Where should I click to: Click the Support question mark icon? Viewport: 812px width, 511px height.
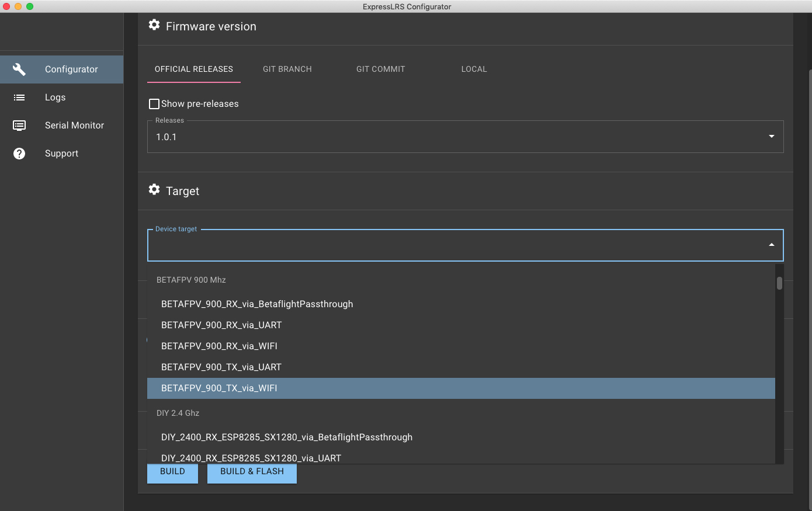pyautogui.click(x=19, y=154)
